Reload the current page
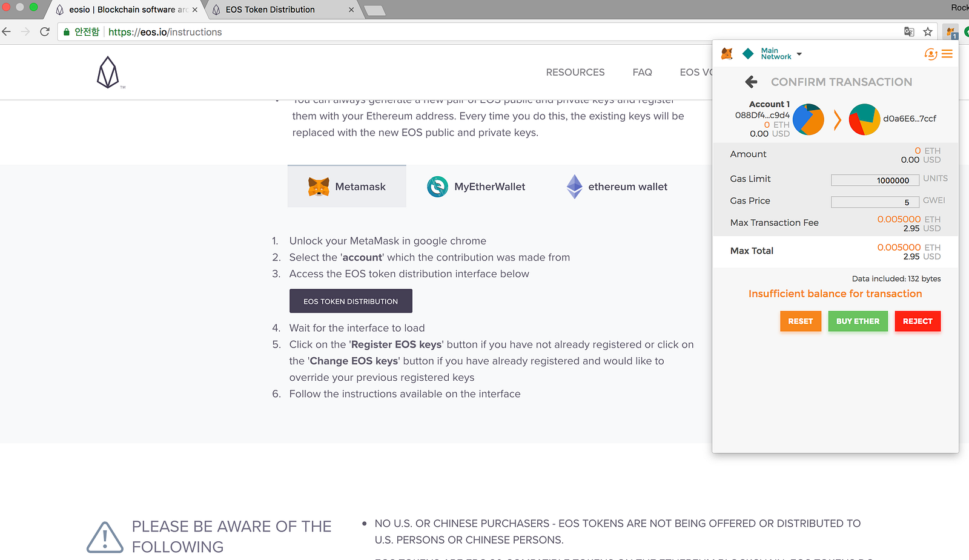The image size is (969, 560). click(x=45, y=31)
